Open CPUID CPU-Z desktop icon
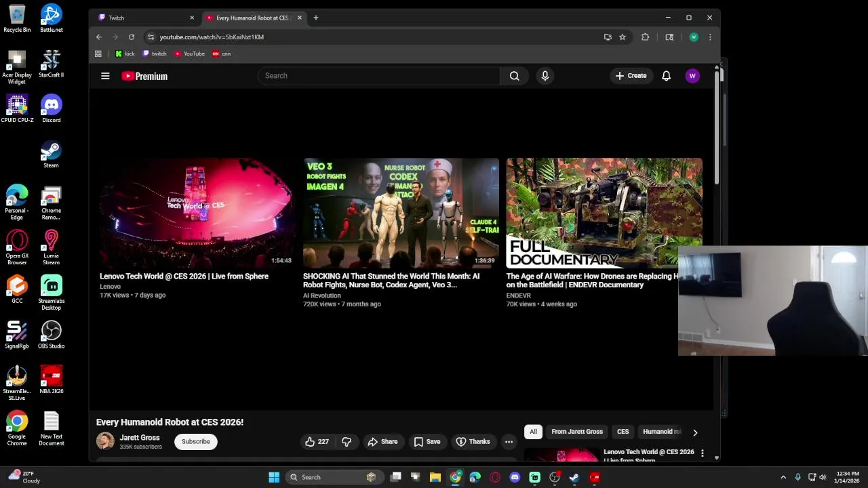This screenshot has width=868, height=488. pos(17,108)
